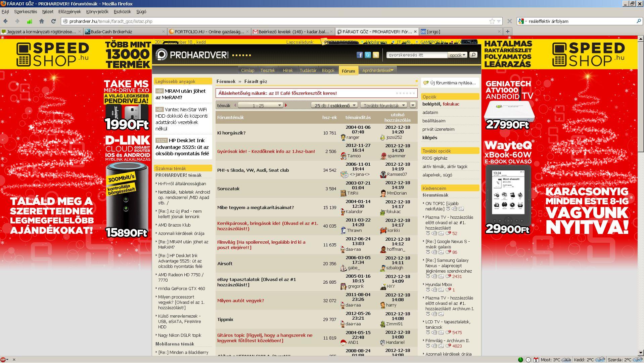The image size is (644, 363).
Task: Open the URL bar history dropdown arrow
Action: (499, 21)
